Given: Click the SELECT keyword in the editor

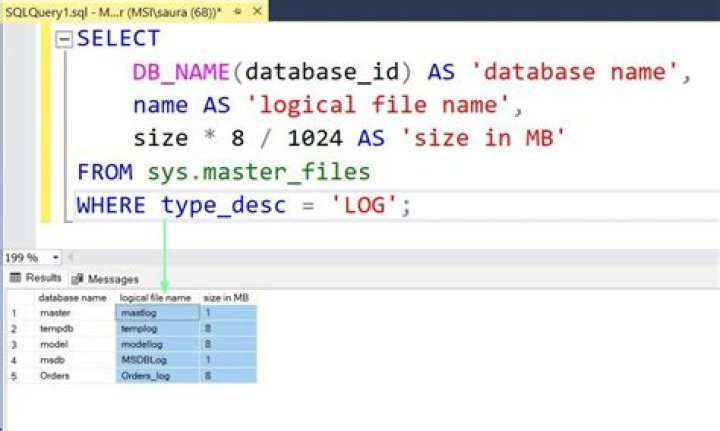Looking at the screenshot, I should click(118, 38).
